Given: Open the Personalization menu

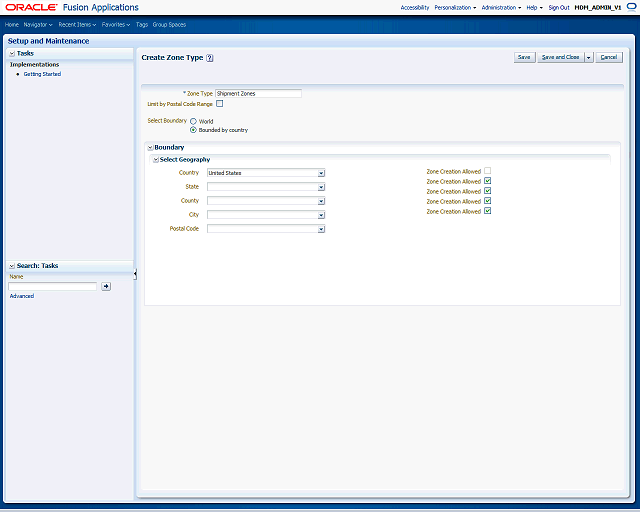Looking at the screenshot, I should coord(455,8).
